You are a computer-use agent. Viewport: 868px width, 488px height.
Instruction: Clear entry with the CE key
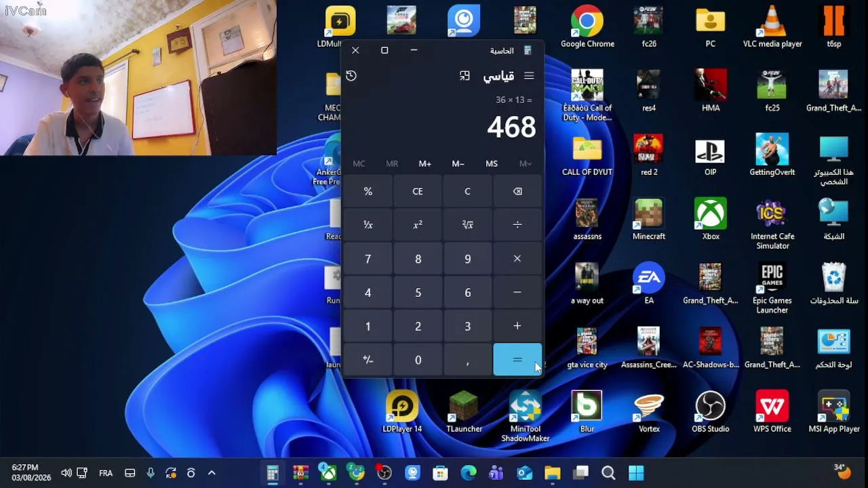[418, 192]
